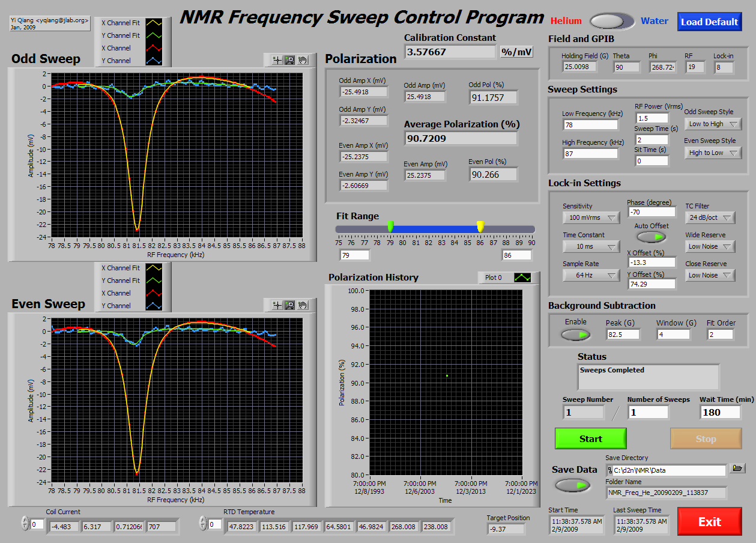Viewport: 756px width, 543px height.
Task: Open Close Reserve dropdown
Action: click(x=710, y=275)
